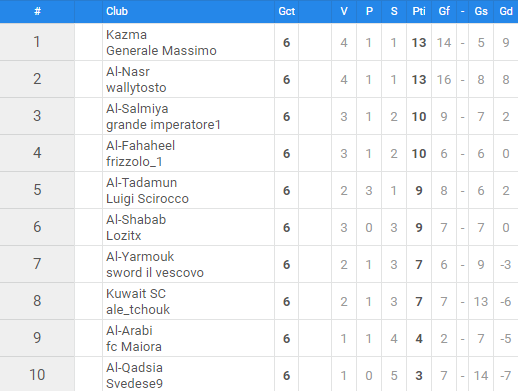Open manager Generale Massimo's profile
This screenshot has width=518, height=391.
(x=161, y=51)
